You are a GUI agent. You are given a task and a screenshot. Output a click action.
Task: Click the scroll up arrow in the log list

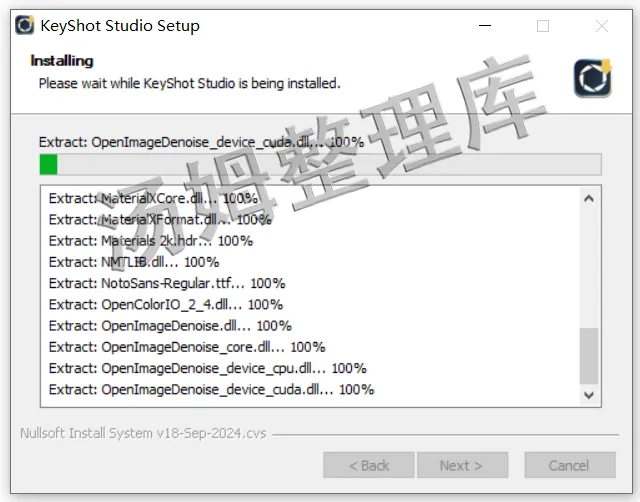589,199
